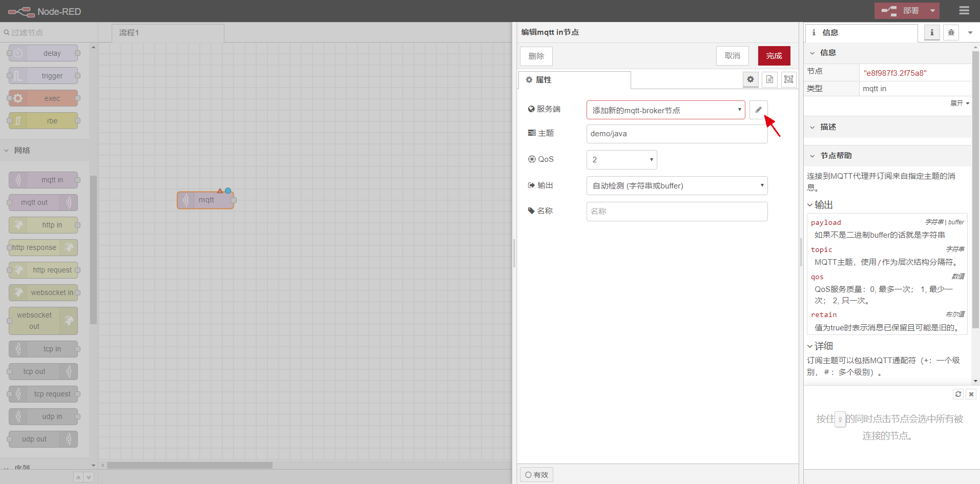Select the exec node in palette
980x484 pixels.
point(43,98)
